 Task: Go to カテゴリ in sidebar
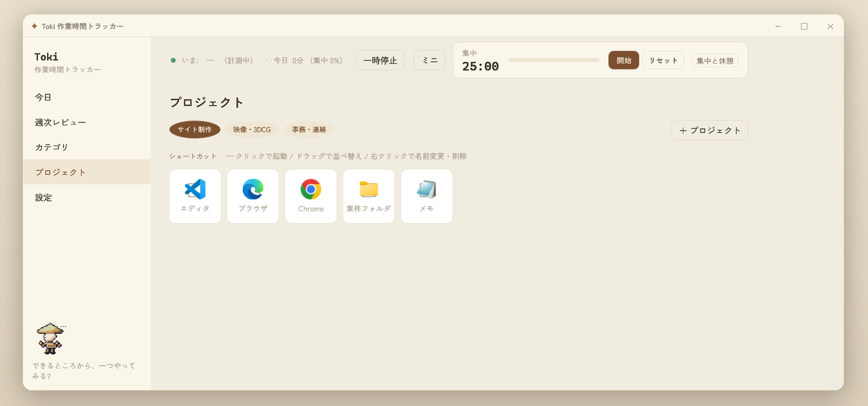[87, 147]
